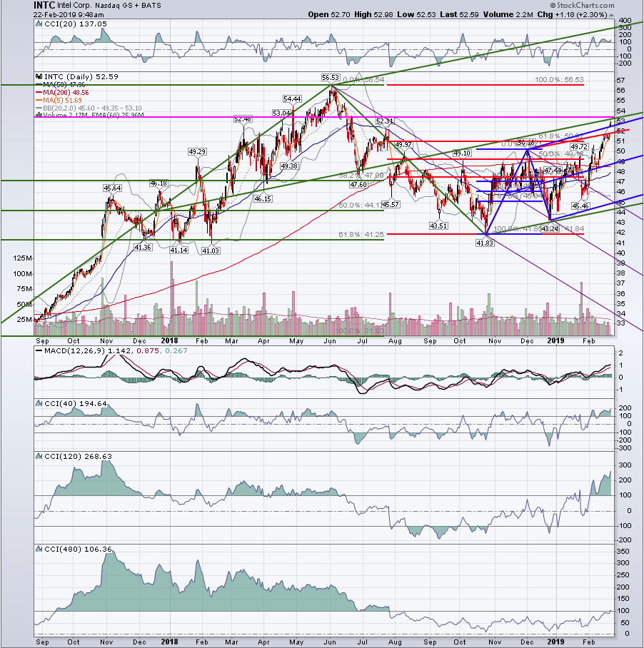The height and width of the screenshot is (648, 644).
Task: Click the MA(5) 51.69 legend entry
Action: tap(62, 101)
